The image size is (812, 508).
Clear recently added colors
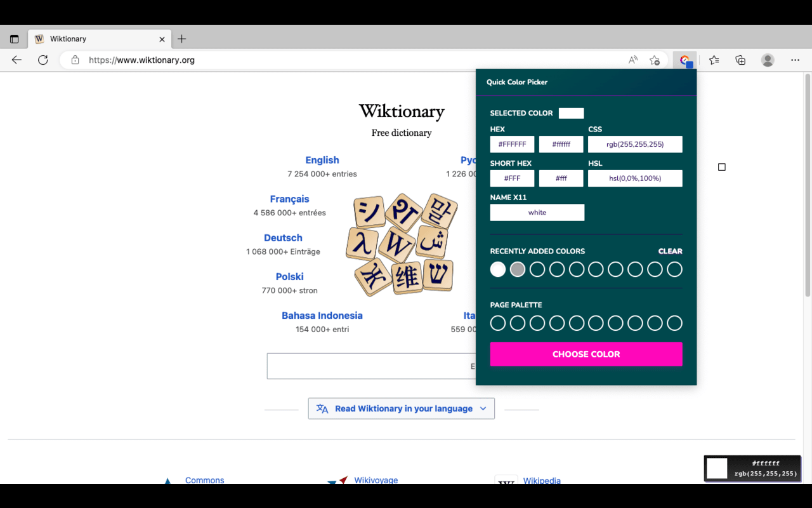670,251
